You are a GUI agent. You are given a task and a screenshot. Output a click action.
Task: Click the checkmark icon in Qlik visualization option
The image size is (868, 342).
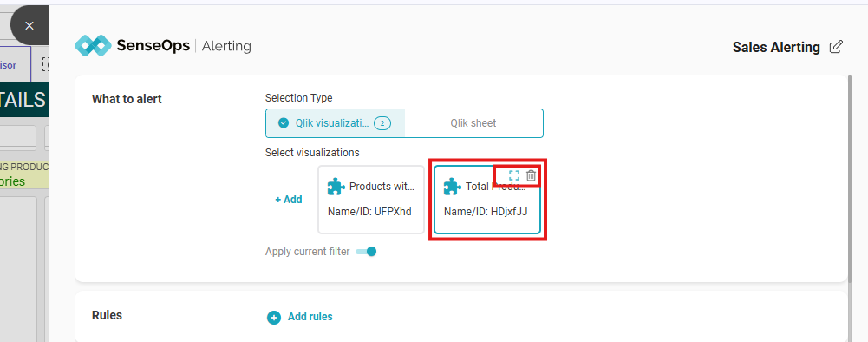point(284,123)
